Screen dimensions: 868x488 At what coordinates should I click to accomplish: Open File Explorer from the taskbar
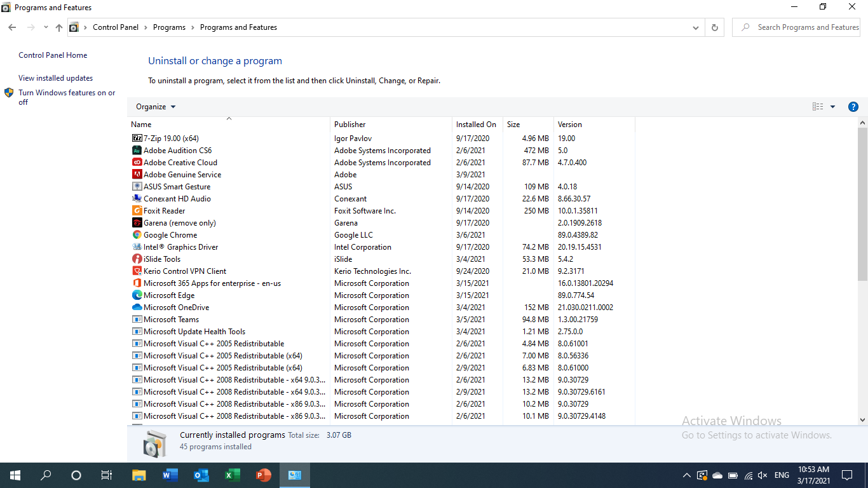(139, 475)
